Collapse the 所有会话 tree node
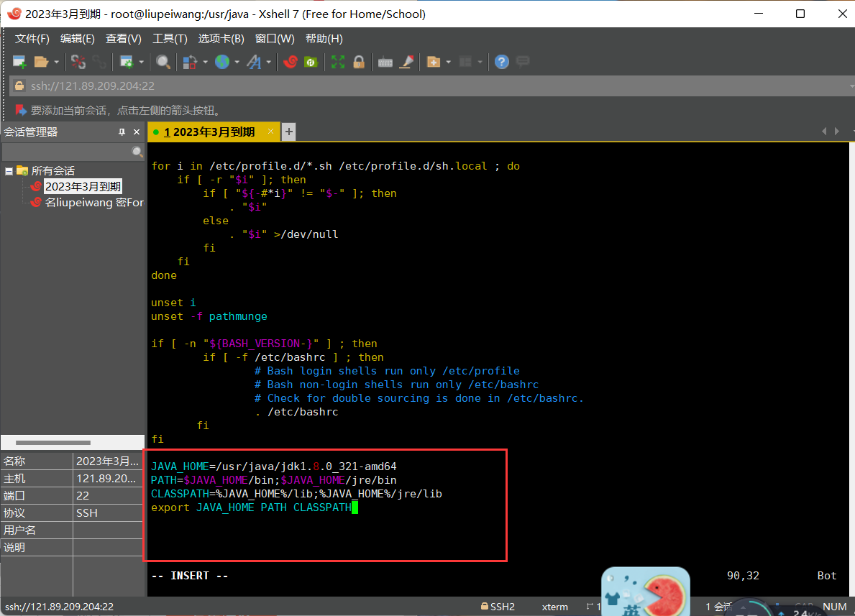Screen dimensions: 855x616 (x=9, y=171)
